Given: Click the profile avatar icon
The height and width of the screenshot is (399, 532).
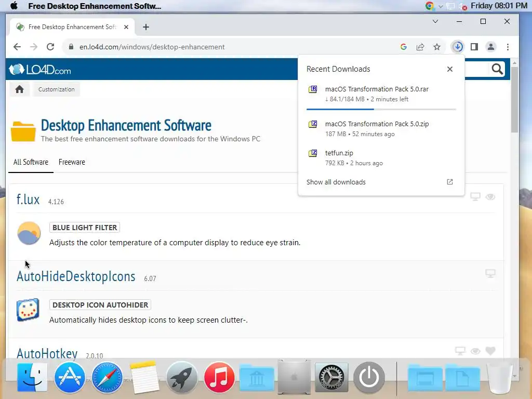Looking at the screenshot, I should (x=491, y=47).
